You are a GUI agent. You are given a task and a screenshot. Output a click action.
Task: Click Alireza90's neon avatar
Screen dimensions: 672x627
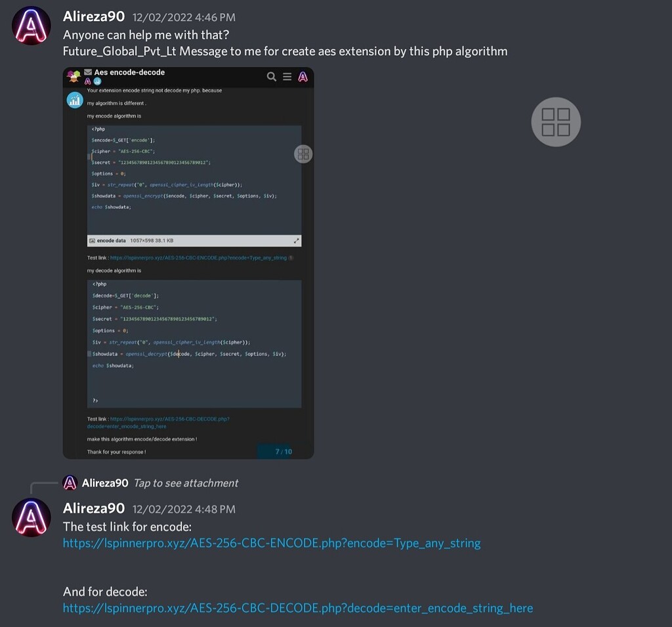pos(31,517)
